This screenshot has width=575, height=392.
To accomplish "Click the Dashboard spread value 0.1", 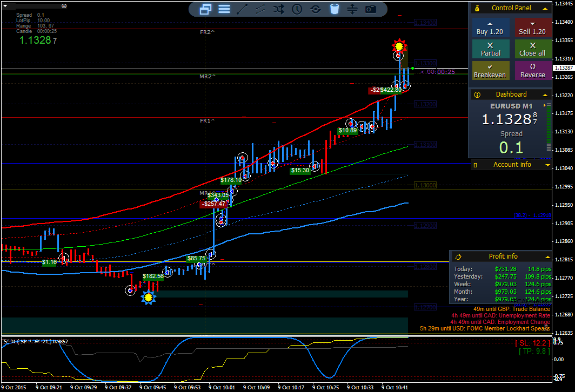I will click(x=511, y=147).
